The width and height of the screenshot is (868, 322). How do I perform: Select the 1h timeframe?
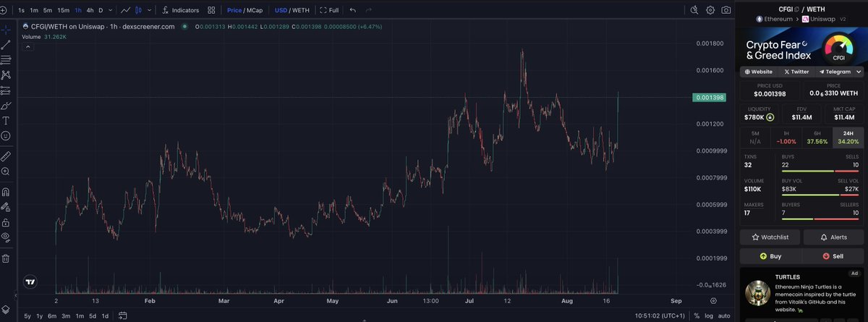(78, 10)
